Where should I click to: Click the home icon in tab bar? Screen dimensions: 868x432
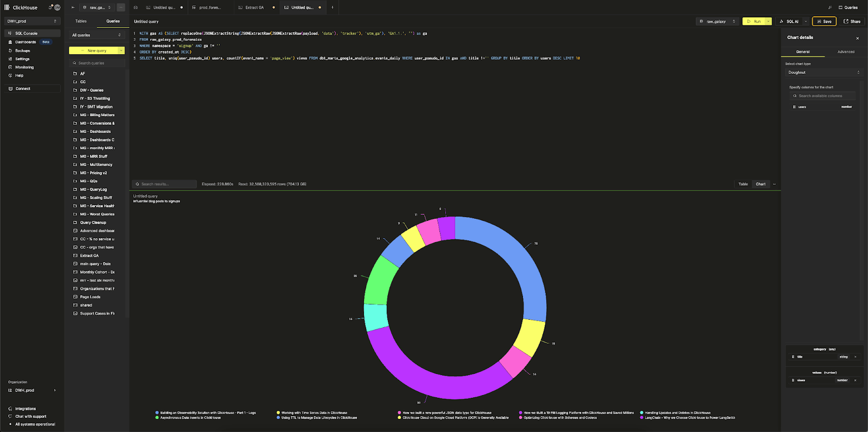coord(136,8)
